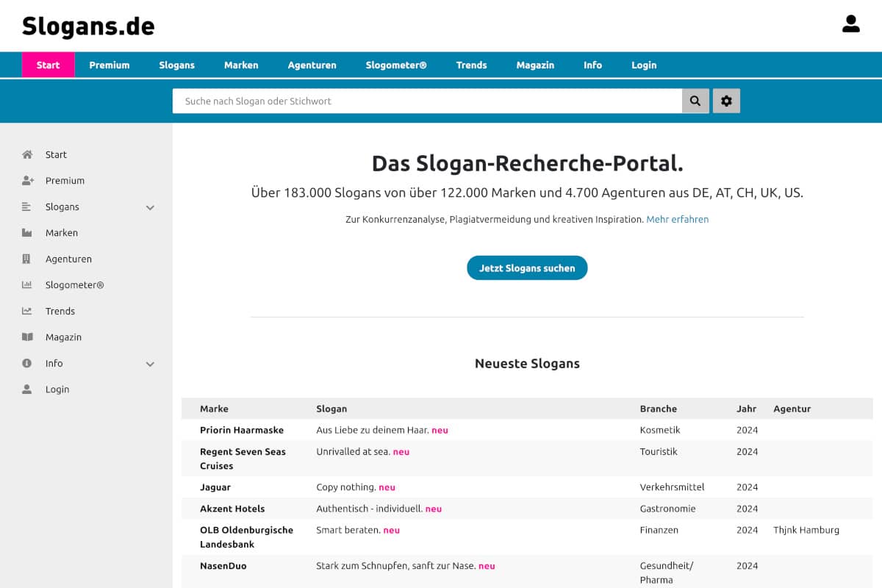Click the Info circle icon in sidebar
Screen dimensions: 882x588
(27, 363)
